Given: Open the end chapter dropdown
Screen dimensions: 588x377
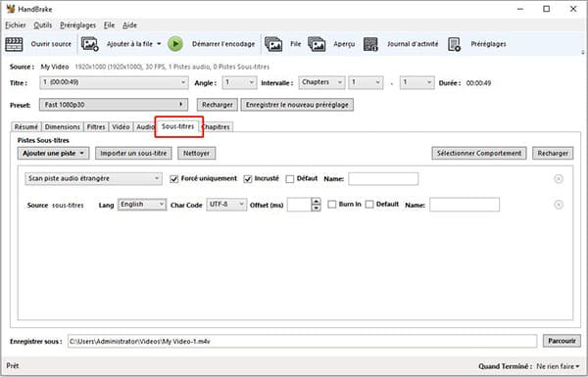Looking at the screenshot, I should click(x=417, y=82).
